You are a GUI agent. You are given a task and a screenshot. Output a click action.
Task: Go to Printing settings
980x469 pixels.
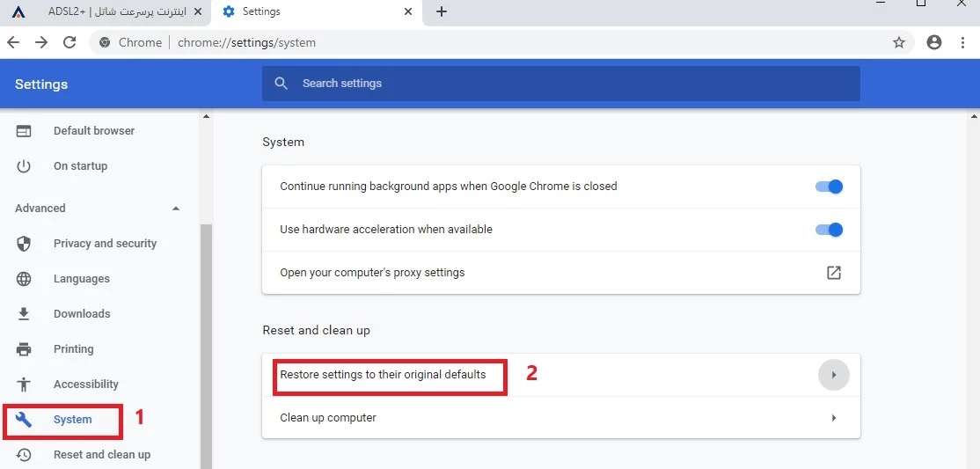point(73,349)
